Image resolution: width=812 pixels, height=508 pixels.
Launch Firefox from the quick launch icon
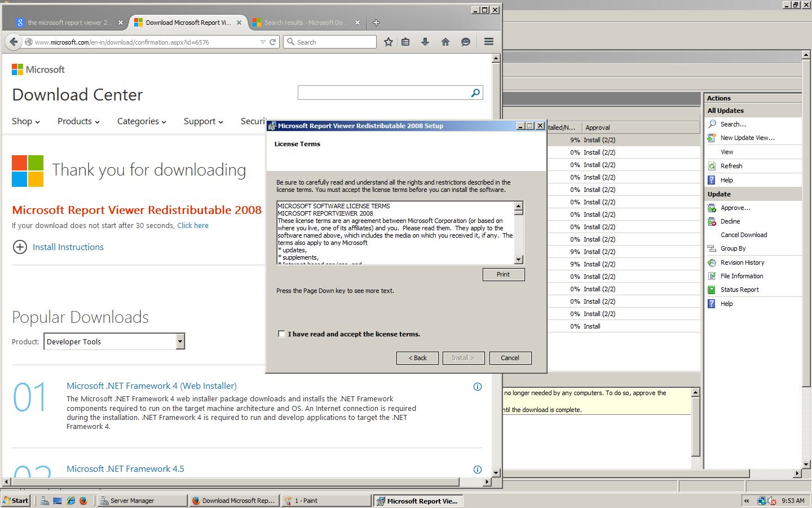pyautogui.click(x=83, y=501)
